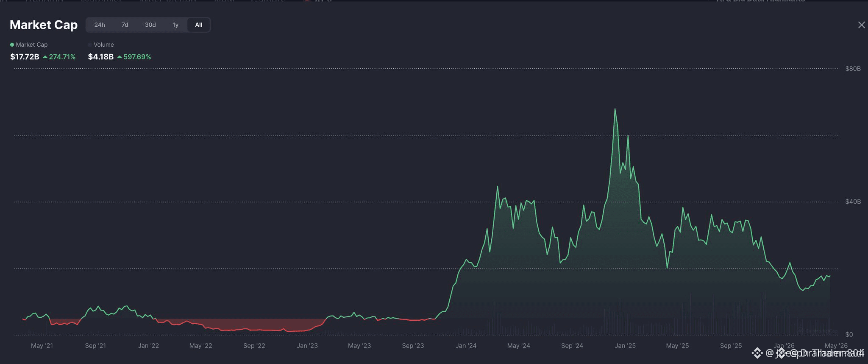Click the Market Cap heading
868x364 pixels.
point(44,25)
